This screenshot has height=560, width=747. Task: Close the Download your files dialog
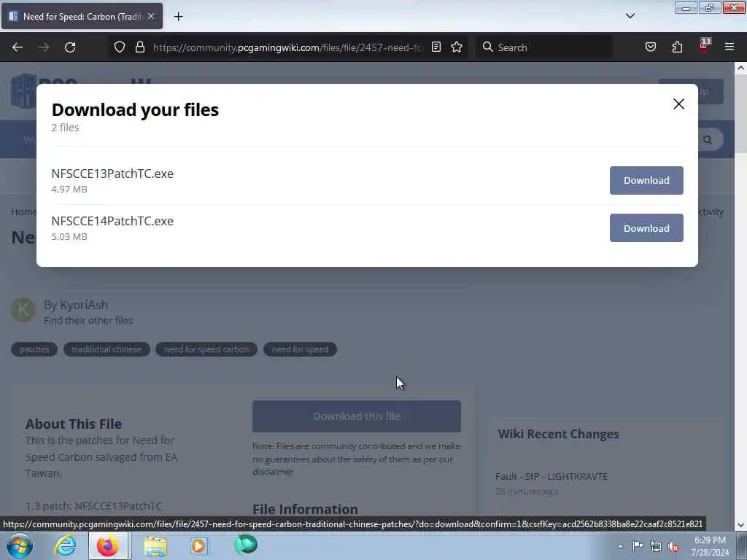click(678, 104)
